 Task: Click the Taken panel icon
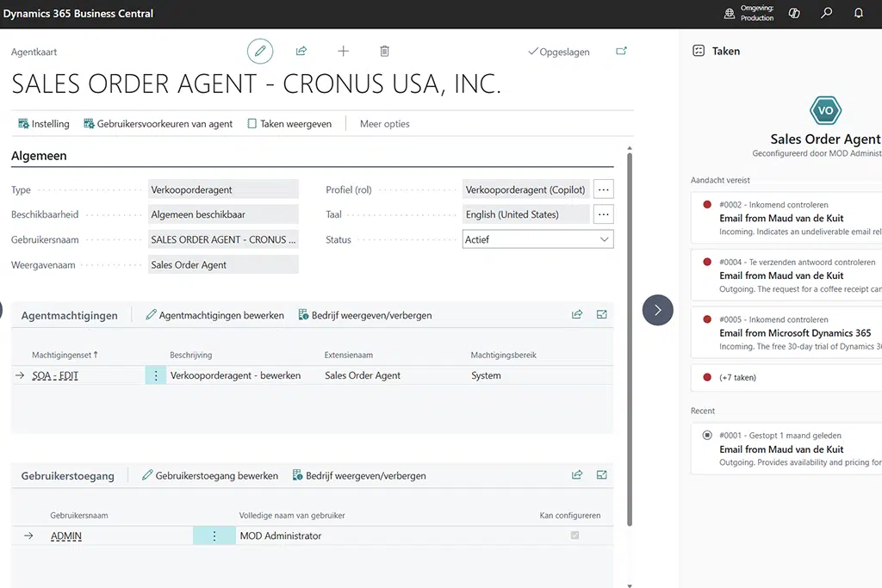pyautogui.click(x=699, y=51)
